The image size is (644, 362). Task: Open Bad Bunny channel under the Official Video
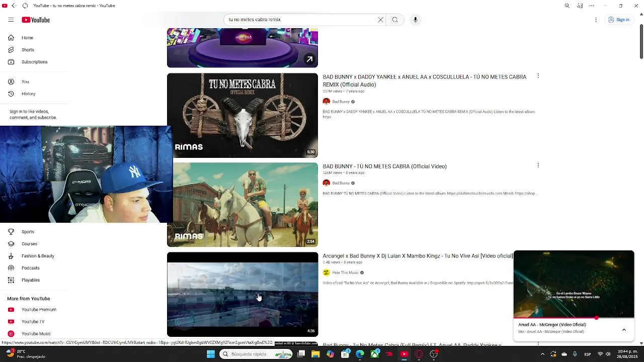coord(341,183)
